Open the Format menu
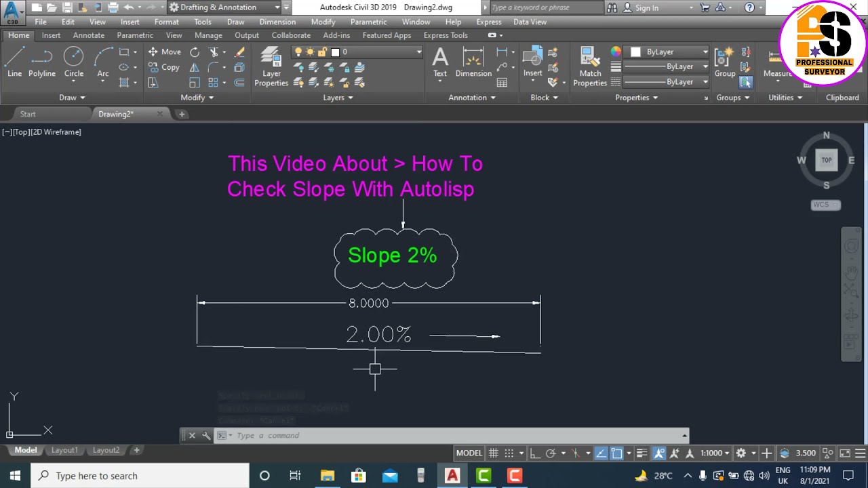 166,22
